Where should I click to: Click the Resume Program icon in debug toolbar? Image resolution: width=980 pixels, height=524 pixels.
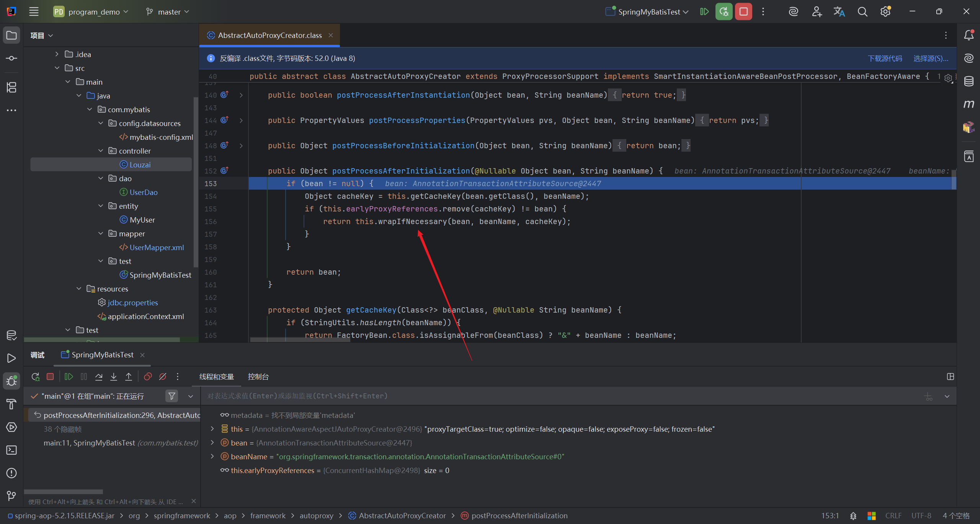click(x=69, y=377)
